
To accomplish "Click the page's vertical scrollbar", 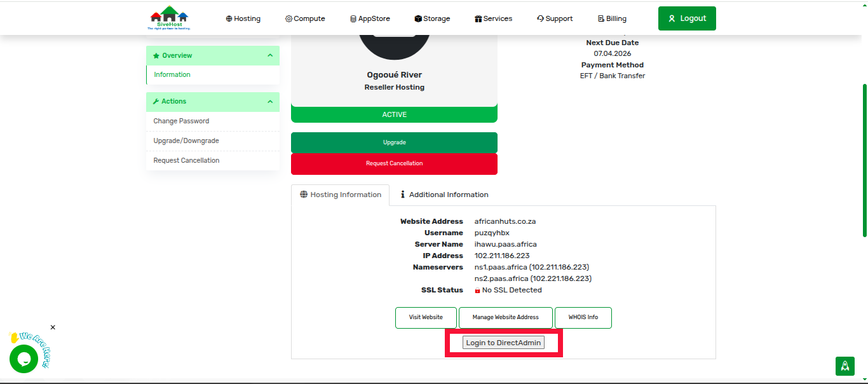I will pos(864,159).
